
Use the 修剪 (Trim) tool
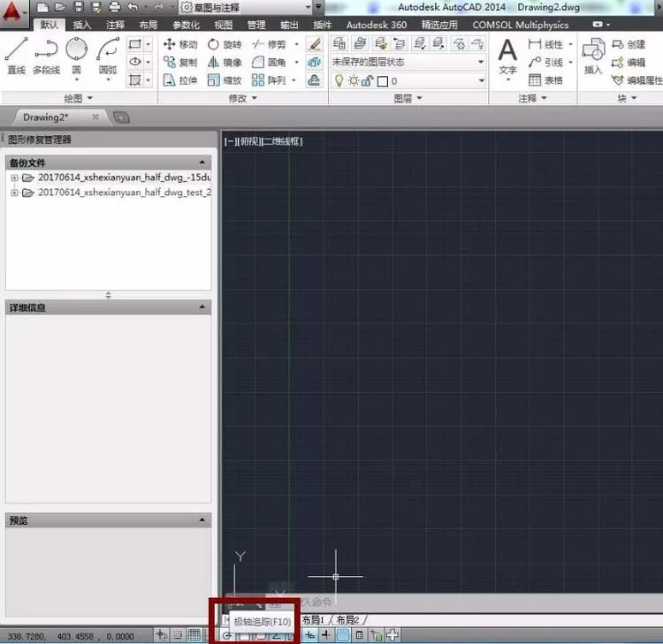pyautogui.click(x=269, y=44)
